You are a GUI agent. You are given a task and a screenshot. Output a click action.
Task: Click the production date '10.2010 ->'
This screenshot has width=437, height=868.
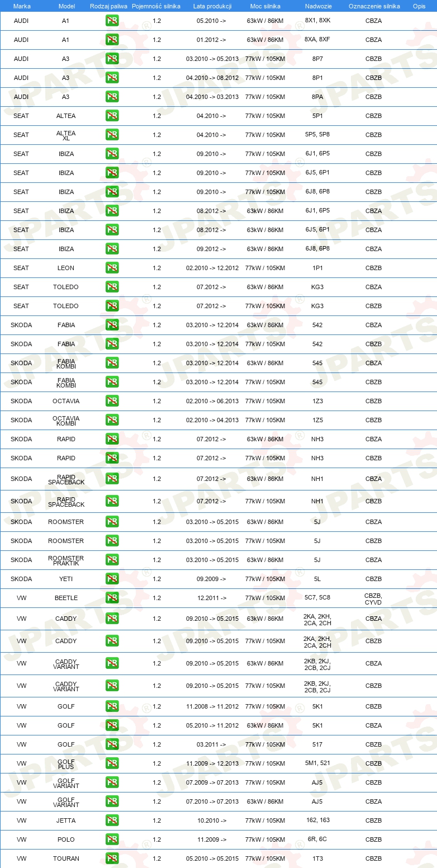click(x=211, y=820)
